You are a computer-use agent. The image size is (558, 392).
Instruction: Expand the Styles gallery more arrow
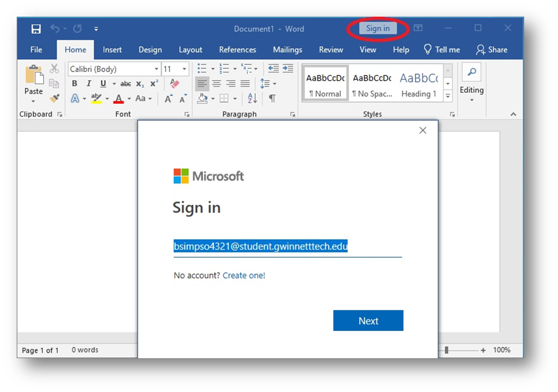tap(448, 96)
